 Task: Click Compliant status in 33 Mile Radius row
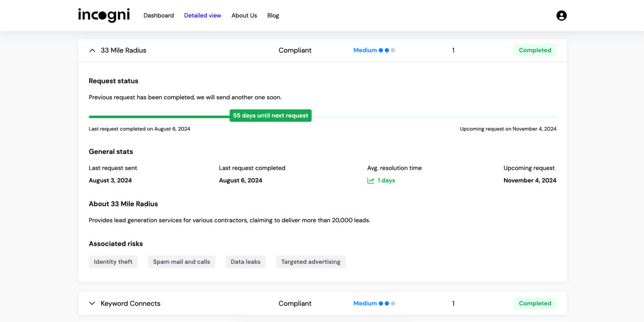tap(295, 50)
